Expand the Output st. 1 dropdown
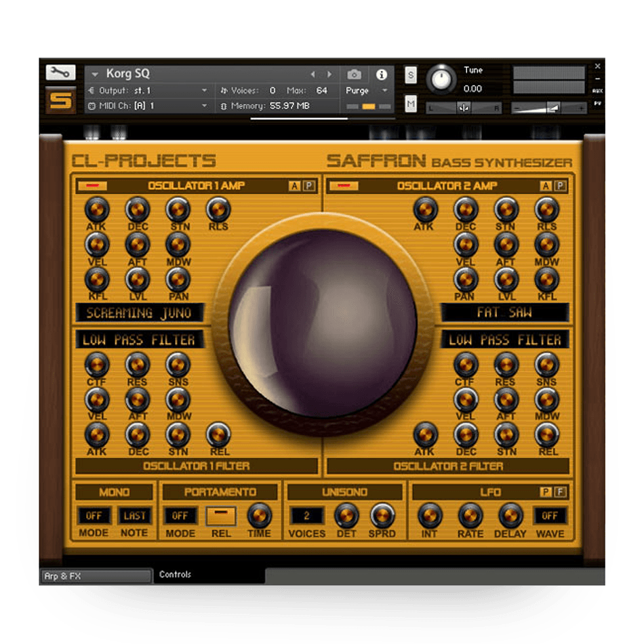This screenshot has height=644, width=644. (x=204, y=90)
